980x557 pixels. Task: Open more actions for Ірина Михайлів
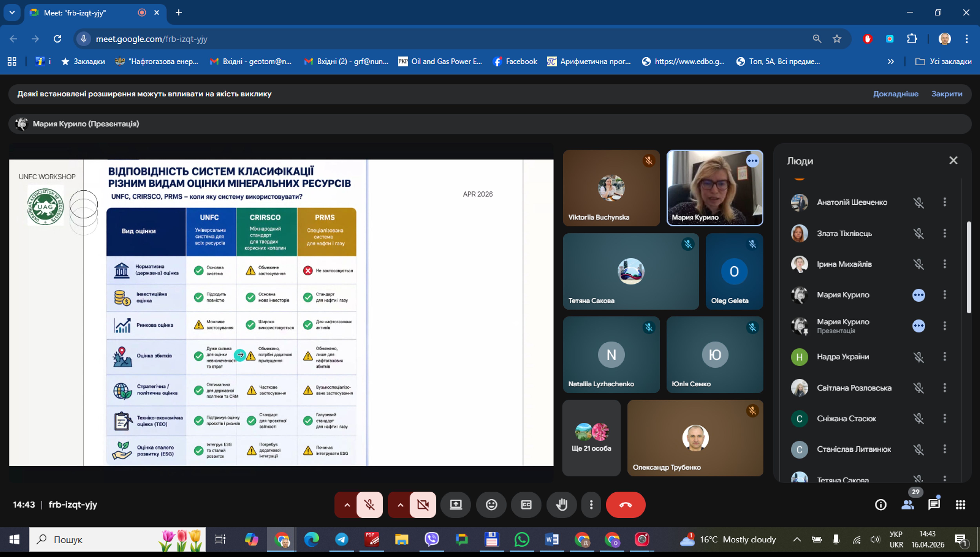tap(945, 264)
